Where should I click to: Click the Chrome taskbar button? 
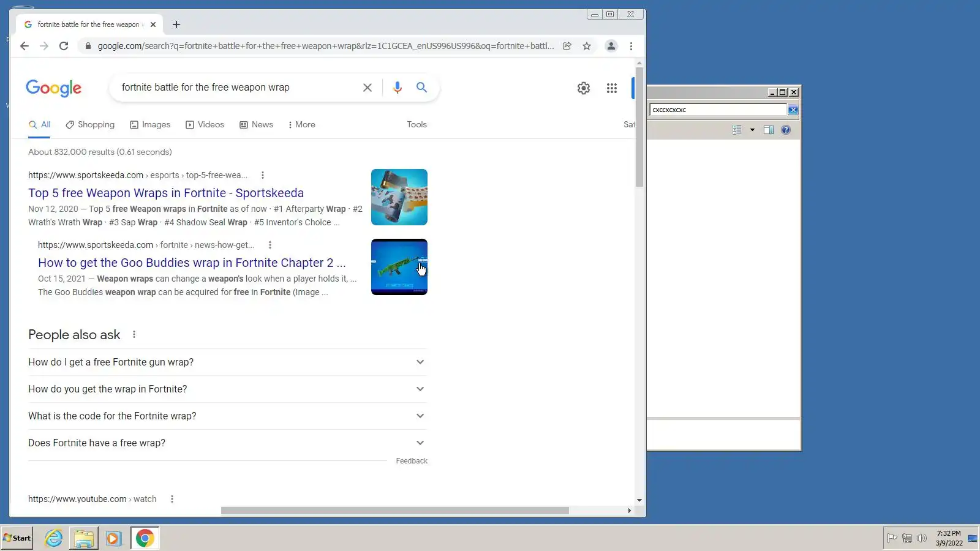click(145, 538)
